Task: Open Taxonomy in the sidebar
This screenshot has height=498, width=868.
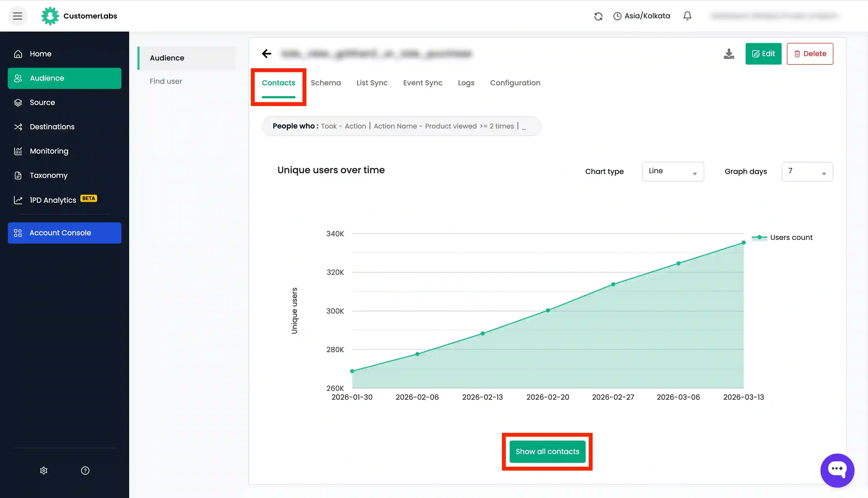Action: pyautogui.click(x=64, y=176)
